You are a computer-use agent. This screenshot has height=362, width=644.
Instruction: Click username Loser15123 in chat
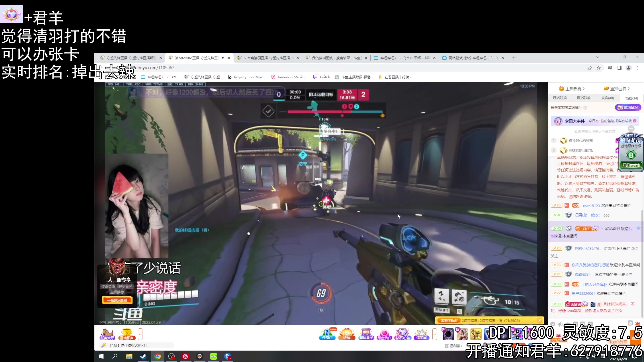pyautogui.click(x=590, y=206)
